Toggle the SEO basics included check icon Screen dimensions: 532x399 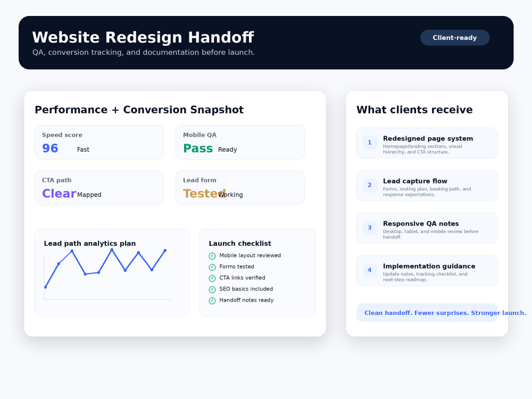click(212, 289)
